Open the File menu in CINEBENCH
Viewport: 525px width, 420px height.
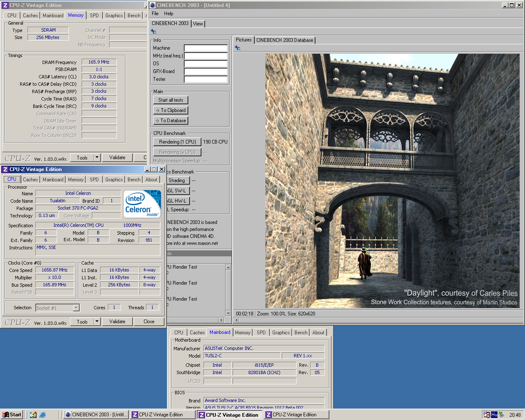(155, 14)
